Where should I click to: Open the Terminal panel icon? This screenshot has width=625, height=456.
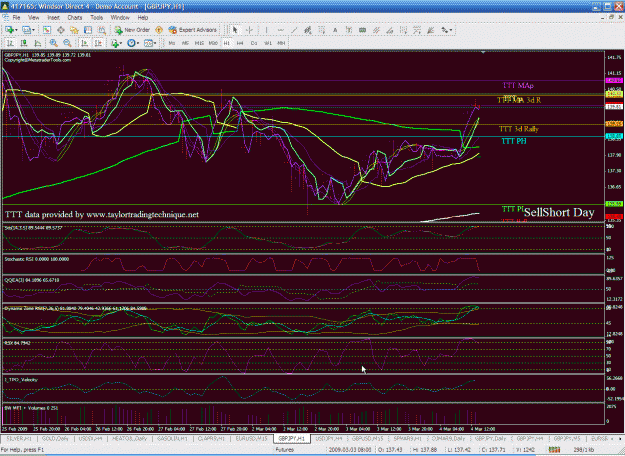pyautogui.click(x=88, y=30)
